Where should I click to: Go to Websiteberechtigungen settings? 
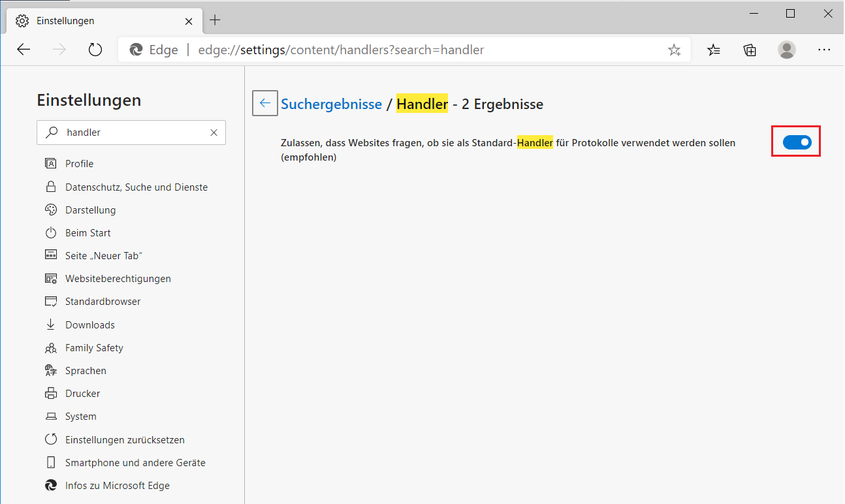[x=118, y=279]
